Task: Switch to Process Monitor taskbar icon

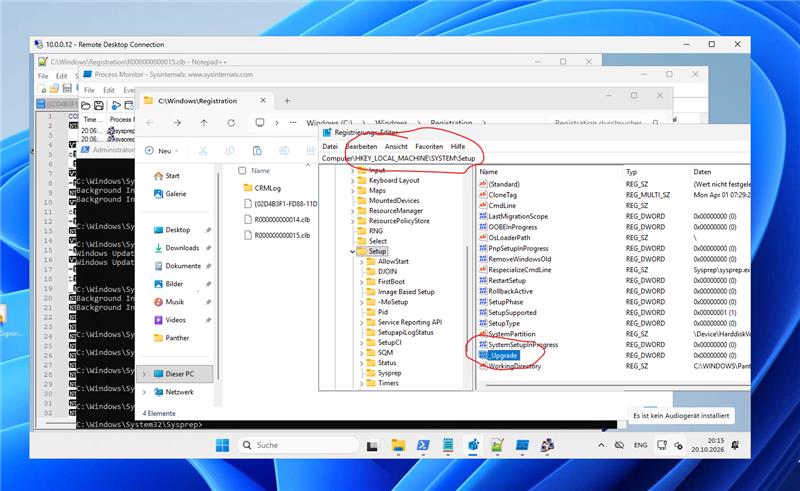Action: pyautogui.click(x=547, y=445)
